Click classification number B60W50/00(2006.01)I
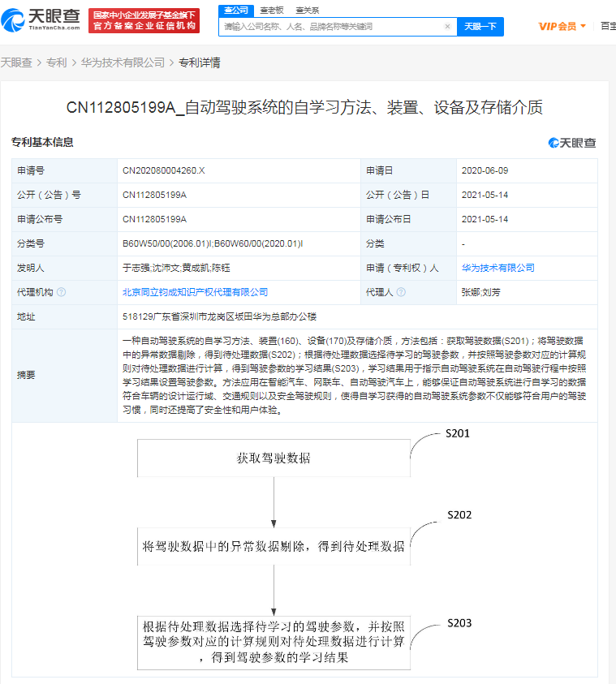 click(167, 244)
